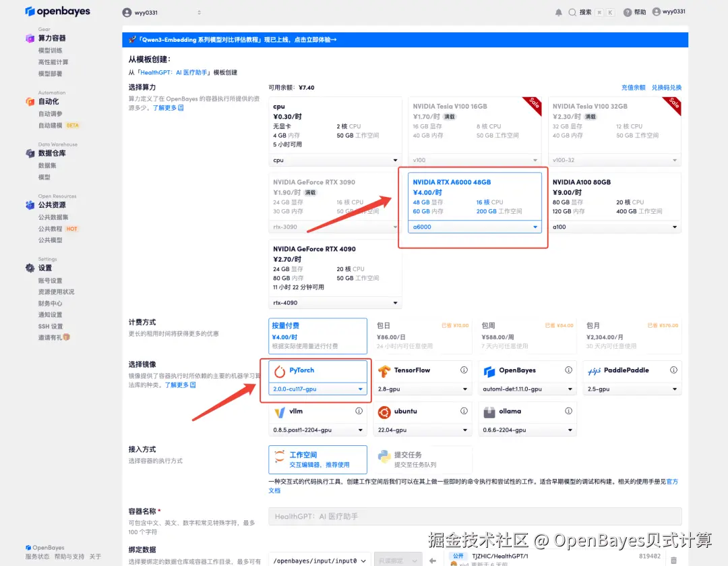
Task: Show ubuntu image info icon
Action: [464, 411]
